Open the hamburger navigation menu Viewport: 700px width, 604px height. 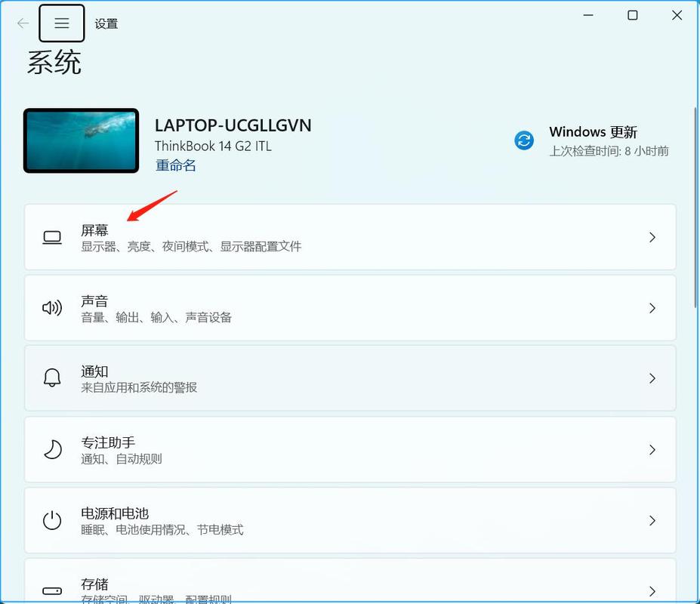(x=62, y=23)
